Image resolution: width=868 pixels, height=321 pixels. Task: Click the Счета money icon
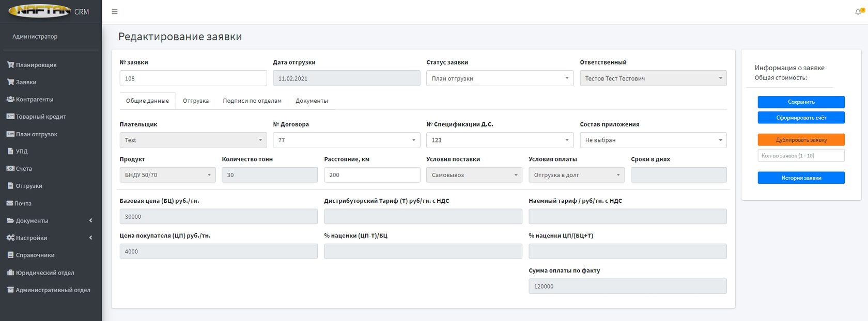click(10, 169)
